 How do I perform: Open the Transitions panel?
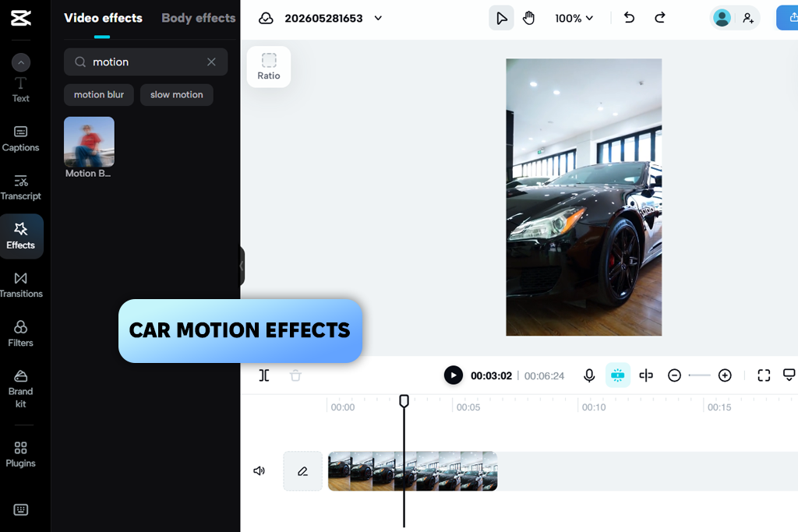(x=21, y=285)
